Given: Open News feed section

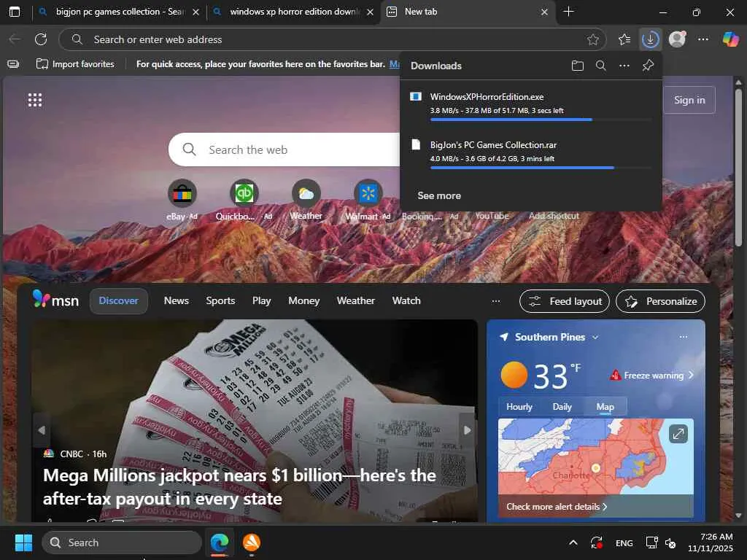Looking at the screenshot, I should 177,301.
